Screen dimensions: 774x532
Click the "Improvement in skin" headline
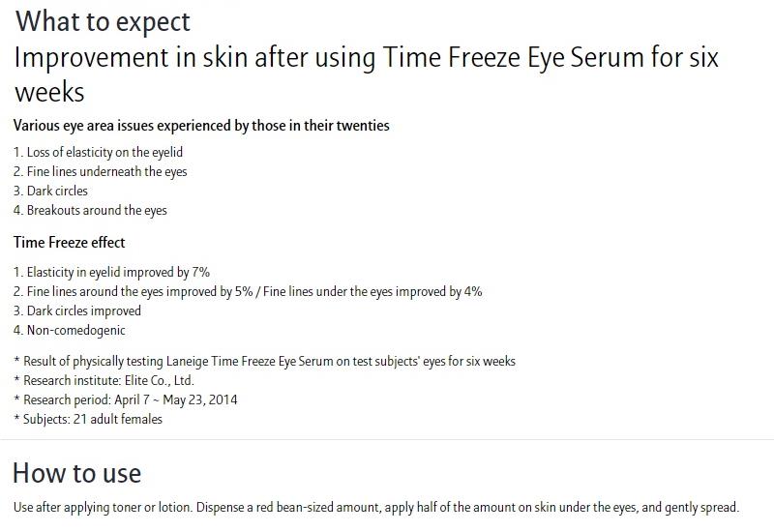click(366, 58)
